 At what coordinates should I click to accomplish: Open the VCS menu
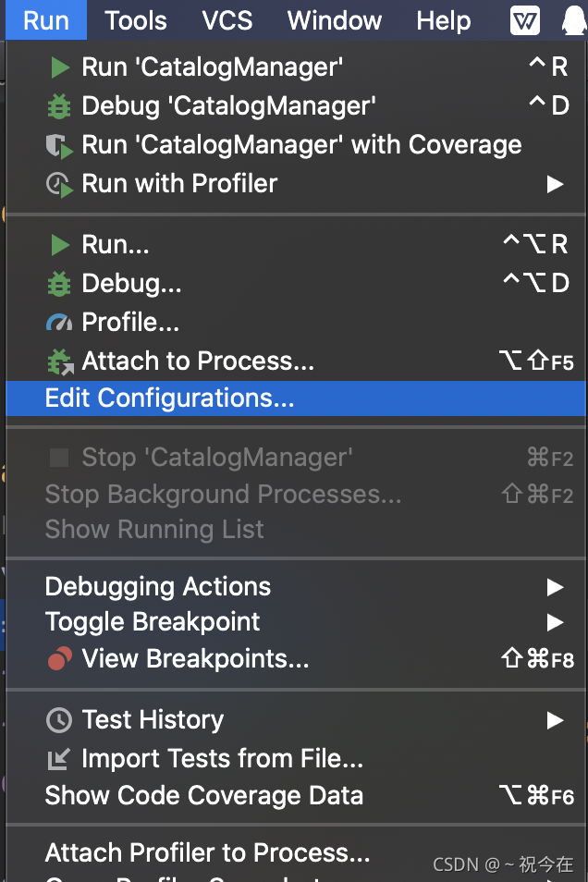click(x=227, y=20)
